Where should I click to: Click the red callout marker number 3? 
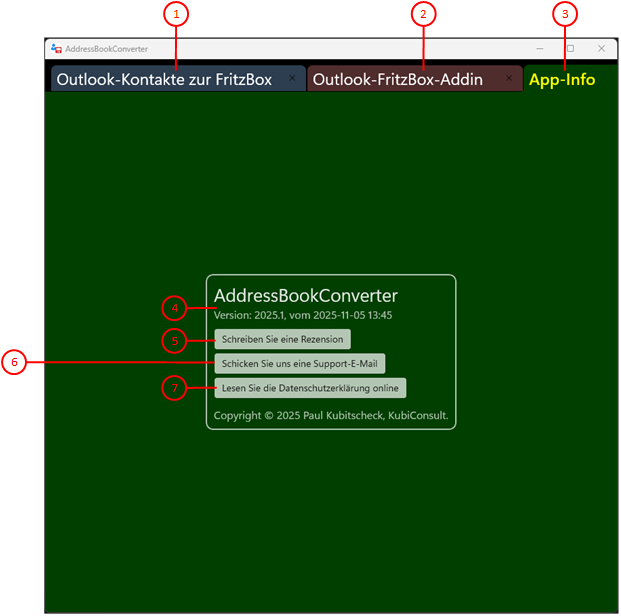(x=566, y=14)
